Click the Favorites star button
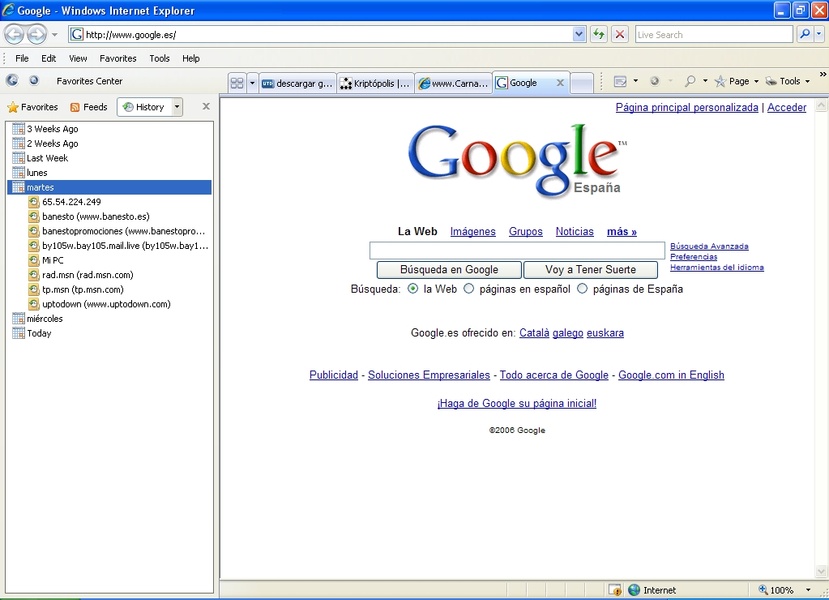 tap(32, 107)
